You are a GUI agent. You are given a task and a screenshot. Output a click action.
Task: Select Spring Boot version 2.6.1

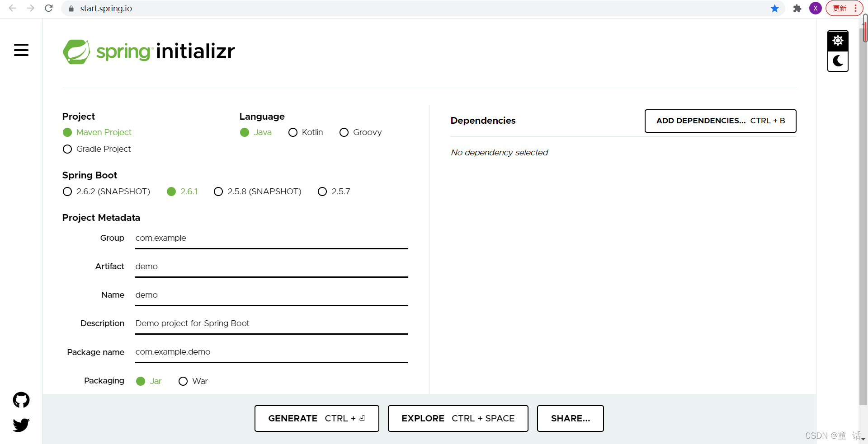[x=183, y=192]
